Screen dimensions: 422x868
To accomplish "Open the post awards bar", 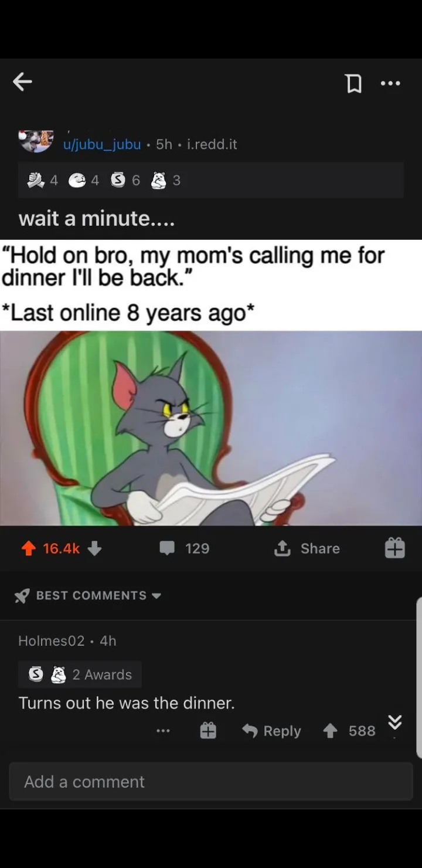I will pos(211,181).
